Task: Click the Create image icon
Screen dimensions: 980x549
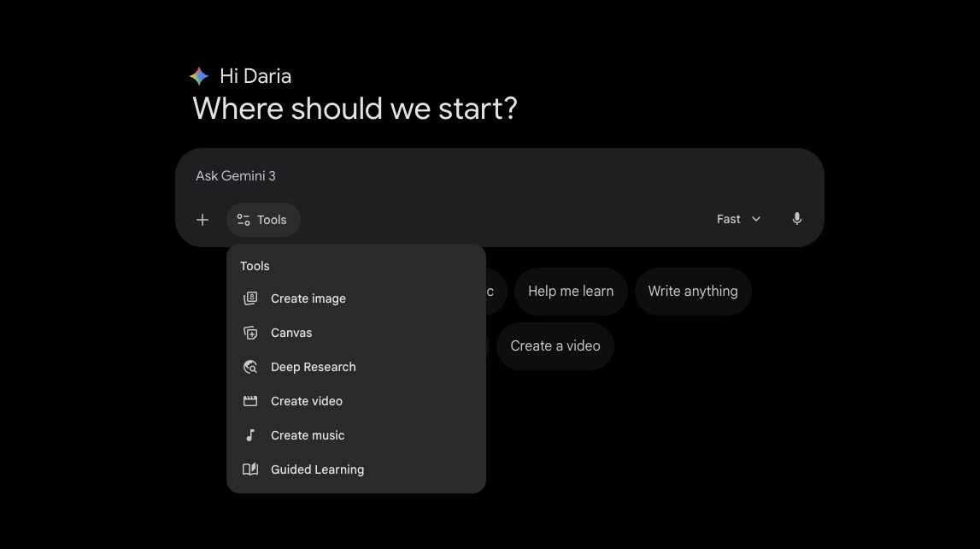Action: tap(250, 298)
